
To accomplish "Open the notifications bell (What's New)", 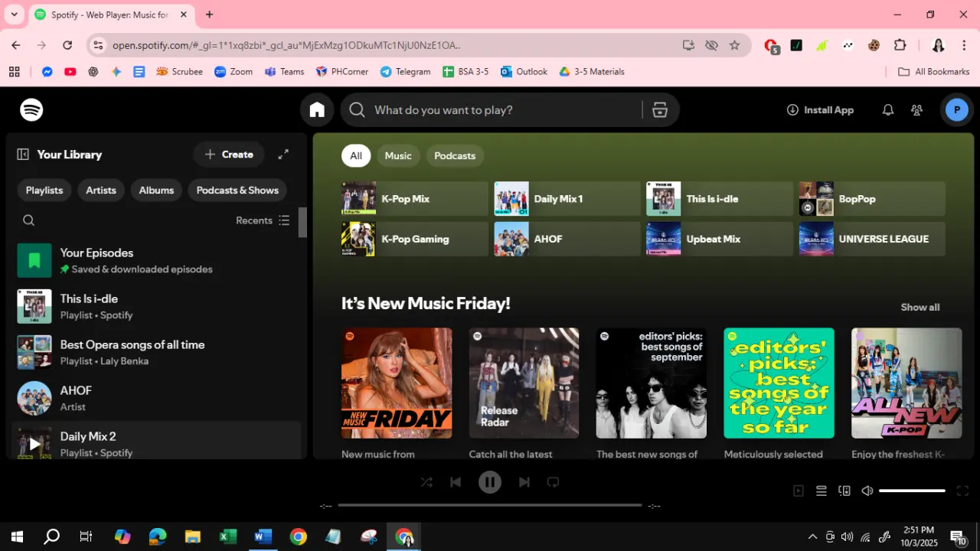I will 888,110.
